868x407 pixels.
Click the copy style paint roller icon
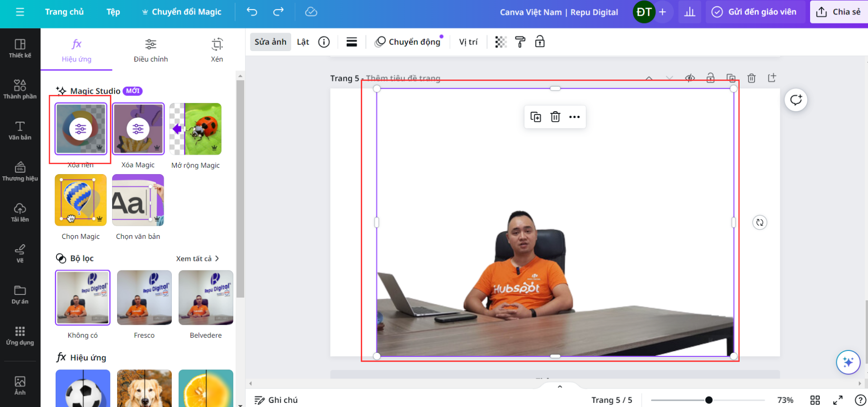click(520, 42)
